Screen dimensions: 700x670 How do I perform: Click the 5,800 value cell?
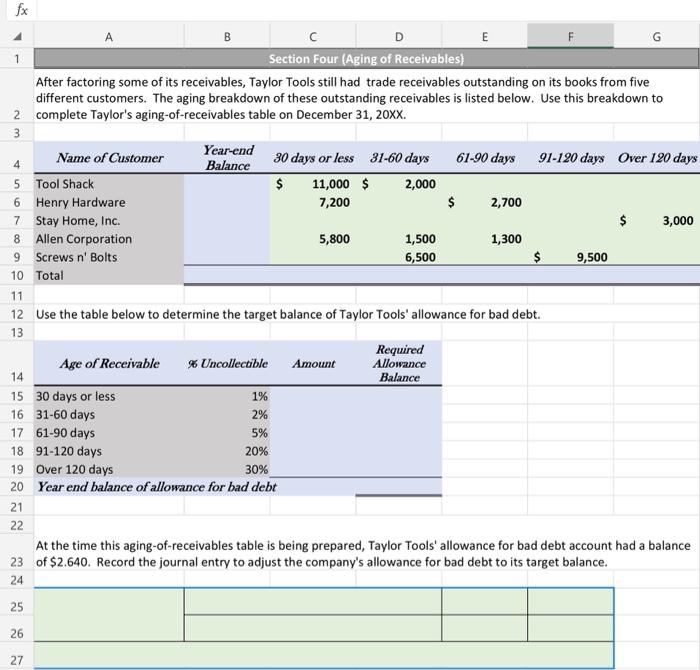coord(313,239)
